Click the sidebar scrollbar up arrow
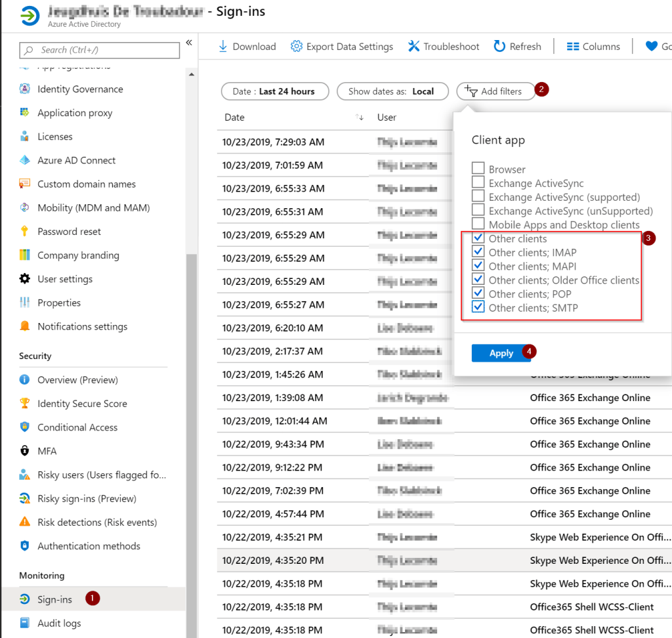The height and width of the screenshot is (638, 672). click(192, 75)
